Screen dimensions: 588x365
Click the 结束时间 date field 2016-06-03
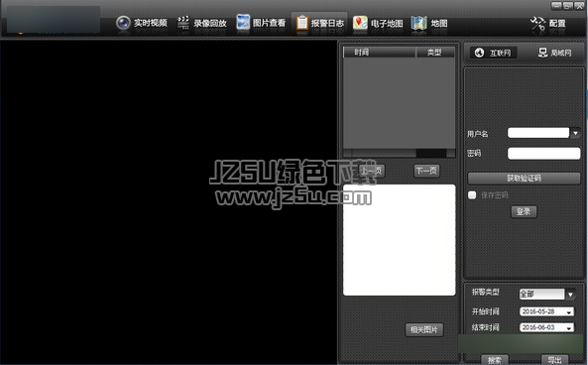(546, 328)
